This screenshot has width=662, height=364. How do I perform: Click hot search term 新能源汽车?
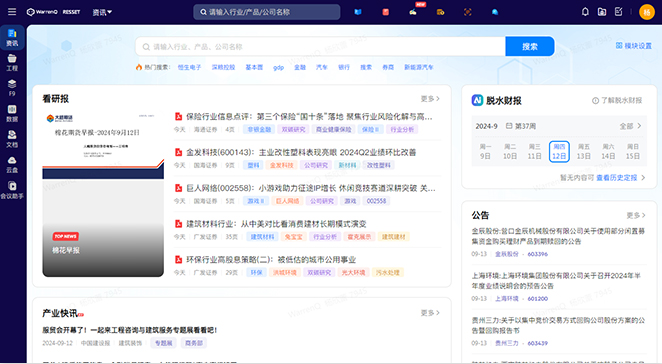(x=418, y=67)
